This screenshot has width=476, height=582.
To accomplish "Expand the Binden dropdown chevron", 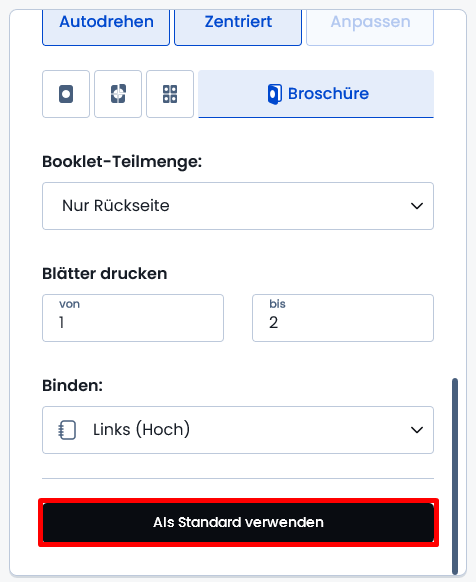I will 417,430.
